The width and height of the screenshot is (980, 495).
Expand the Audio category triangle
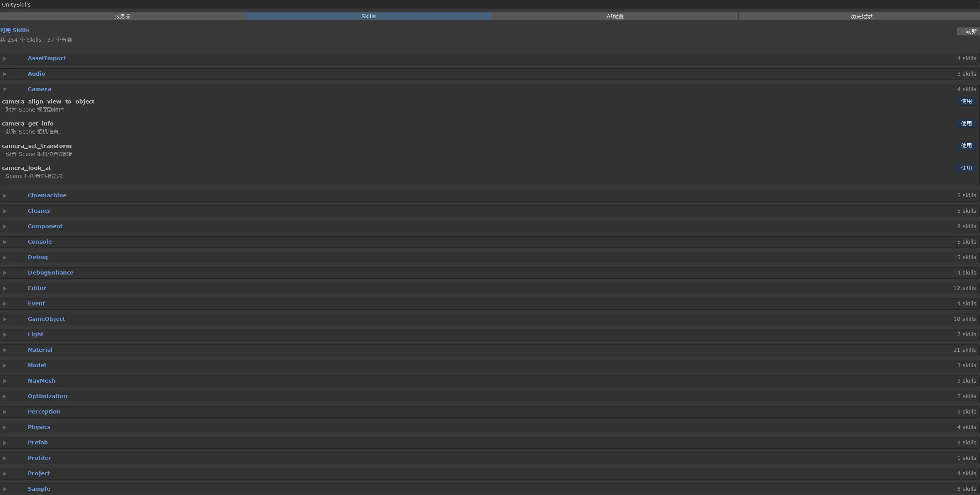pos(5,74)
